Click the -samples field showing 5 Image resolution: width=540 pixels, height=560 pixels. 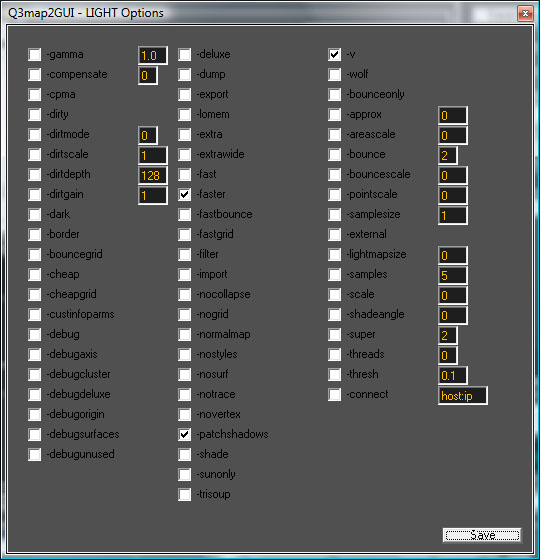click(453, 276)
